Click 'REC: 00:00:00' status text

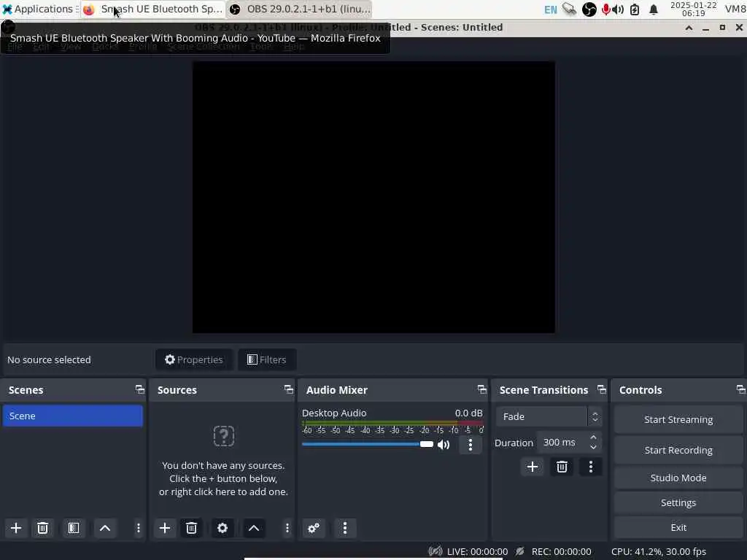pos(561,551)
